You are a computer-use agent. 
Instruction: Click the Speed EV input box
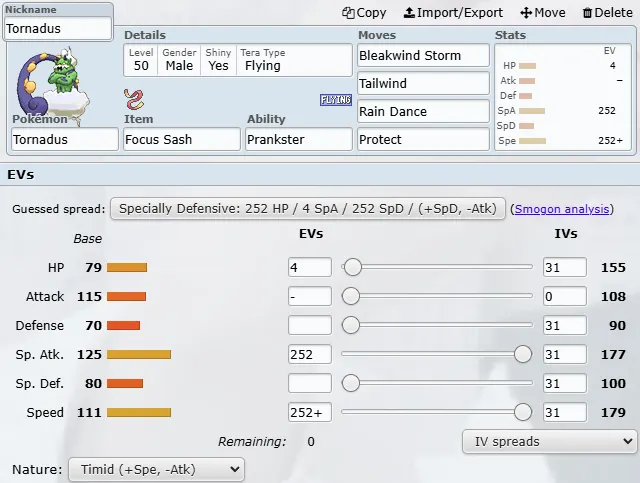coord(310,412)
